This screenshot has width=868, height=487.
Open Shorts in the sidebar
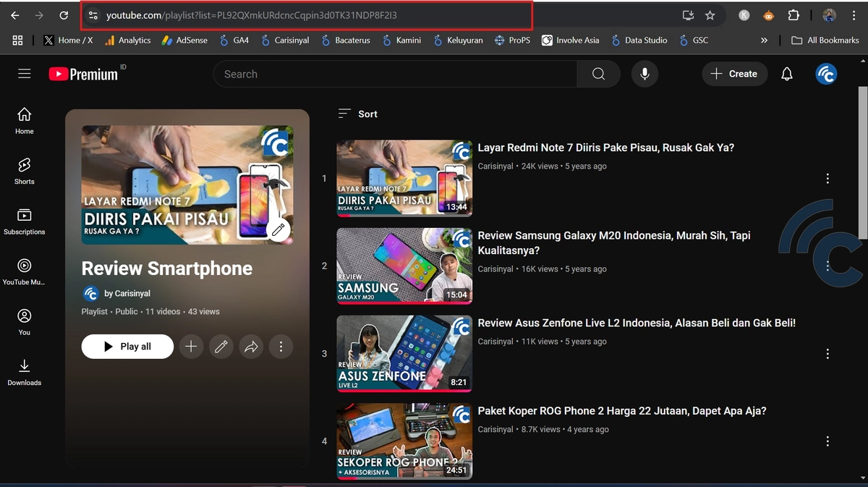pos(25,171)
